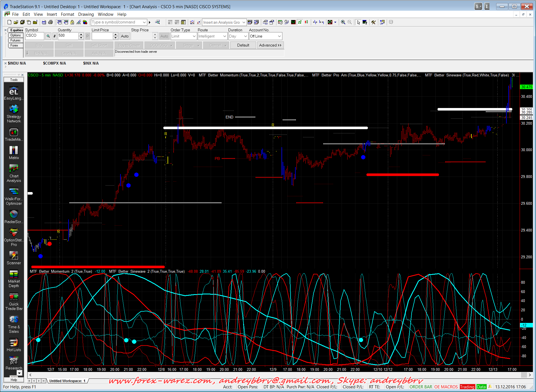This screenshot has width=536, height=392.
Task: Click the print icon in toolbar
Action: 50,22
